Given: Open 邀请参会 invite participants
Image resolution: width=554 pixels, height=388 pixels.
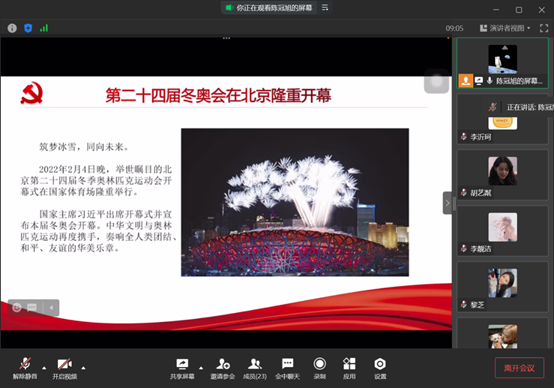Looking at the screenshot, I should (223, 369).
